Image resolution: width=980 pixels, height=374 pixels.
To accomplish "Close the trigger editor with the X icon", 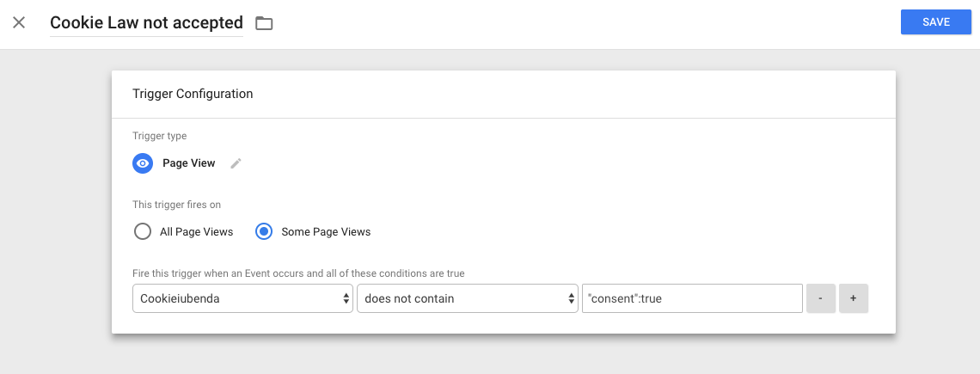I will tap(19, 23).
